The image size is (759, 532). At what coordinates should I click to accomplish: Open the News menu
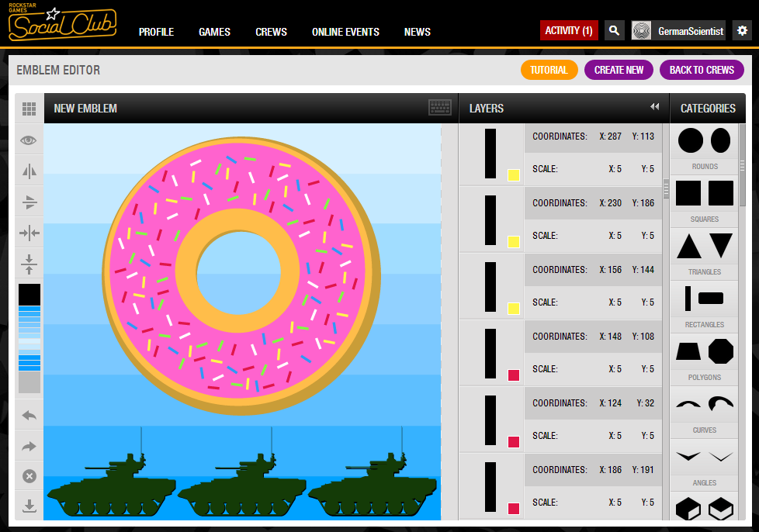418,32
